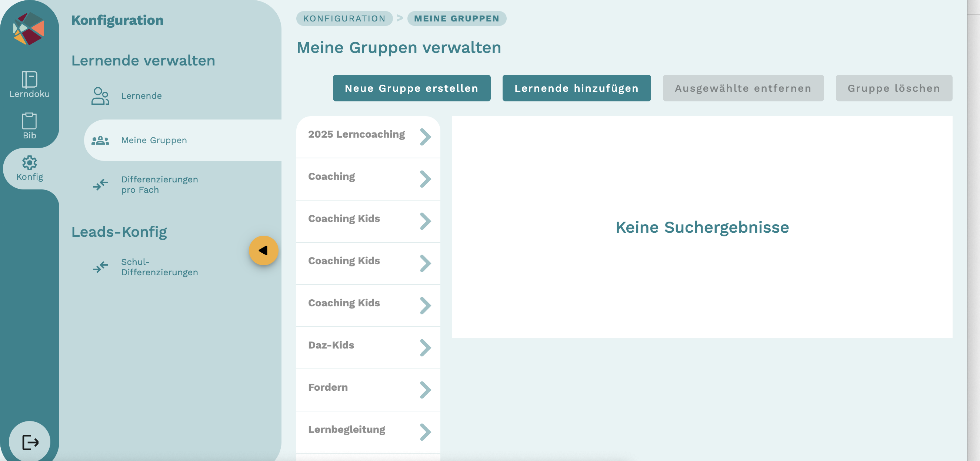Click the people icon next to Lernende

tap(100, 95)
